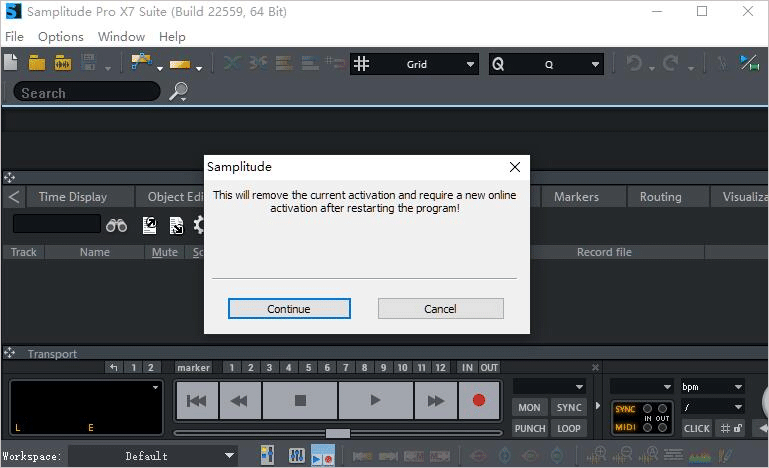
Task: Open the bpm dropdown
Action: pos(712,387)
